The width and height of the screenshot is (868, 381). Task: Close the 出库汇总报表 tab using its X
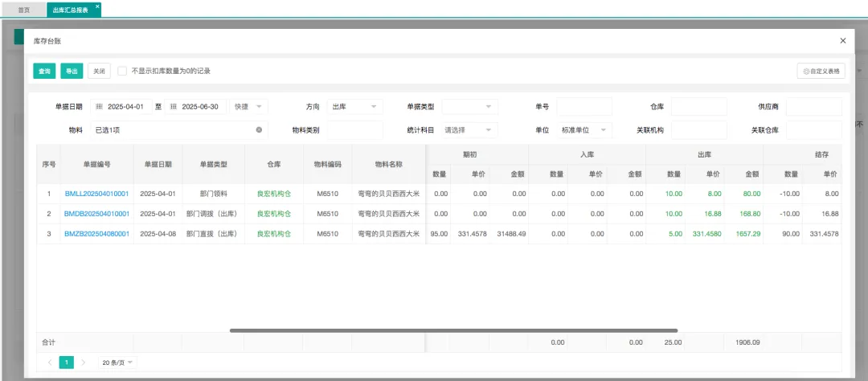[97, 6]
